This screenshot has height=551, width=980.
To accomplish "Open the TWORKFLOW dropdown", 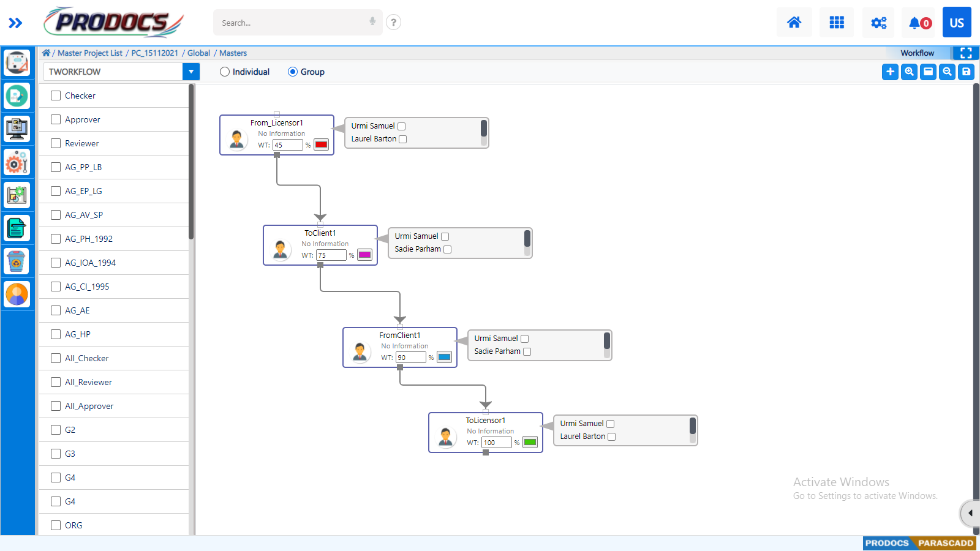I will [x=190, y=72].
